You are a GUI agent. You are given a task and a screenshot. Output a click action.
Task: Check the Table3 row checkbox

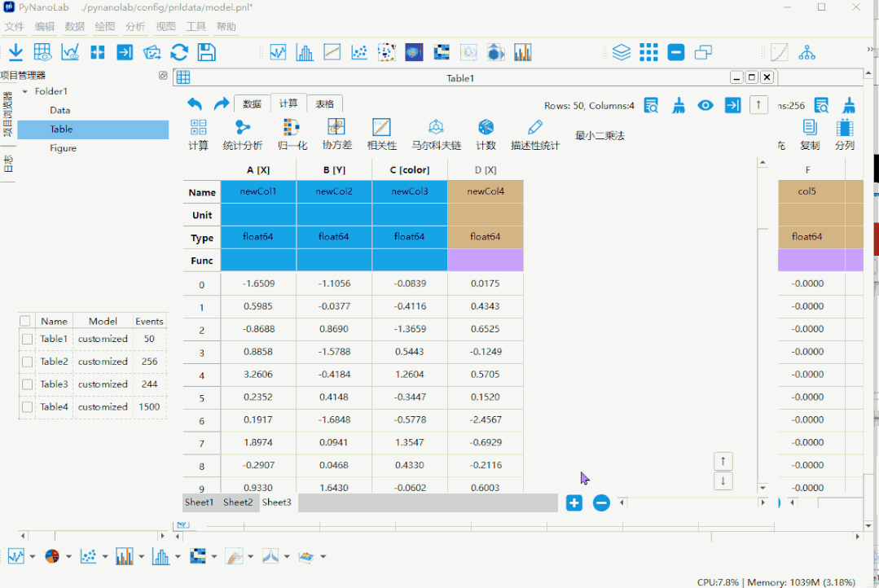coord(27,384)
